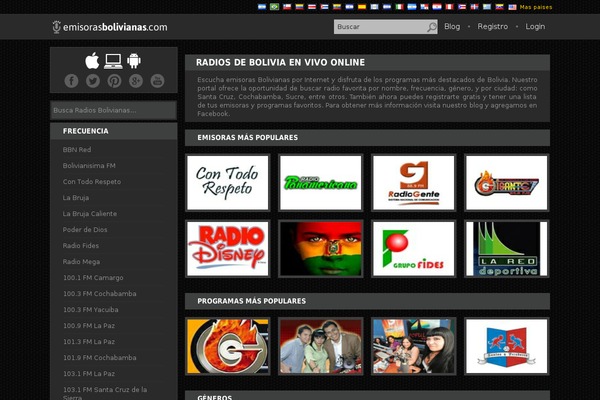Open the YouTube social icon
This screenshot has width=600, height=400.
point(157,81)
